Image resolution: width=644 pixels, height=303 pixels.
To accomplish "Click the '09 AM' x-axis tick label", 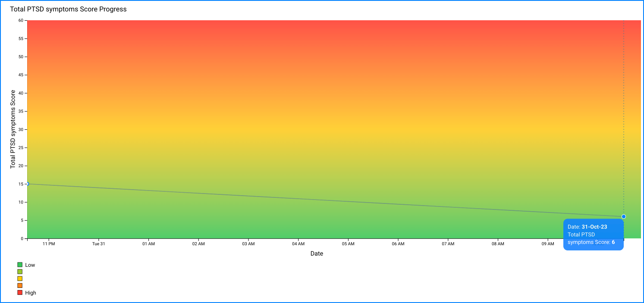I will (548, 244).
